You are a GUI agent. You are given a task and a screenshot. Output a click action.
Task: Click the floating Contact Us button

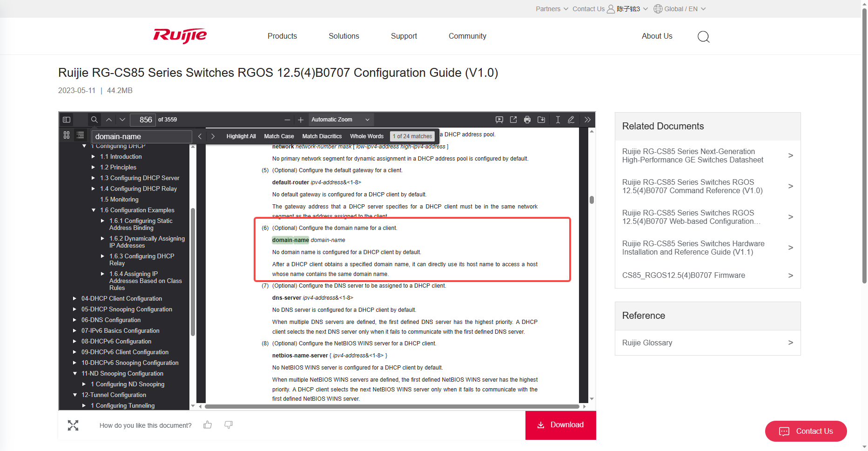coord(806,431)
